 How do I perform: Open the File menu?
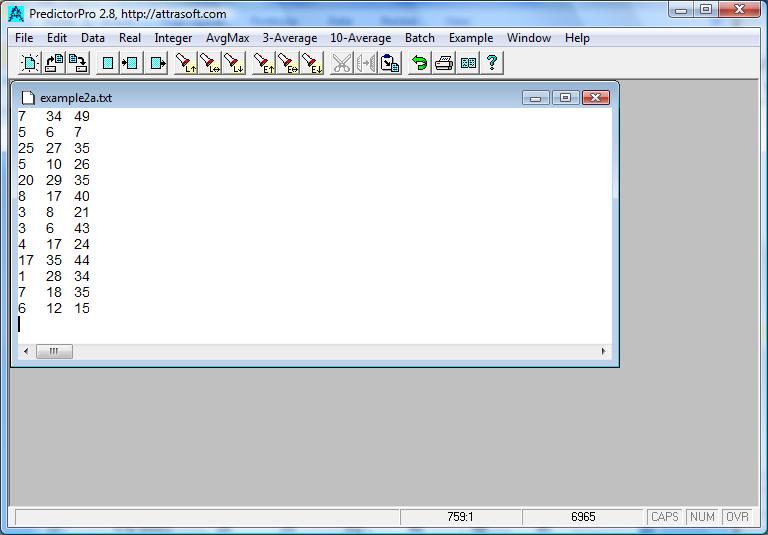click(x=24, y=38)
